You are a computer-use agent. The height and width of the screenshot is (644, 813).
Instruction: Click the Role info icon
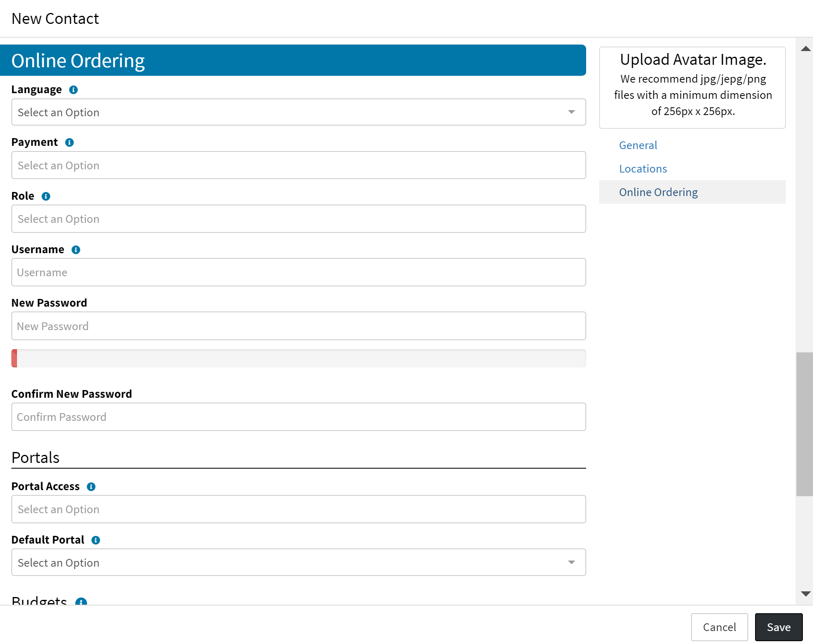tap(46, 196)
